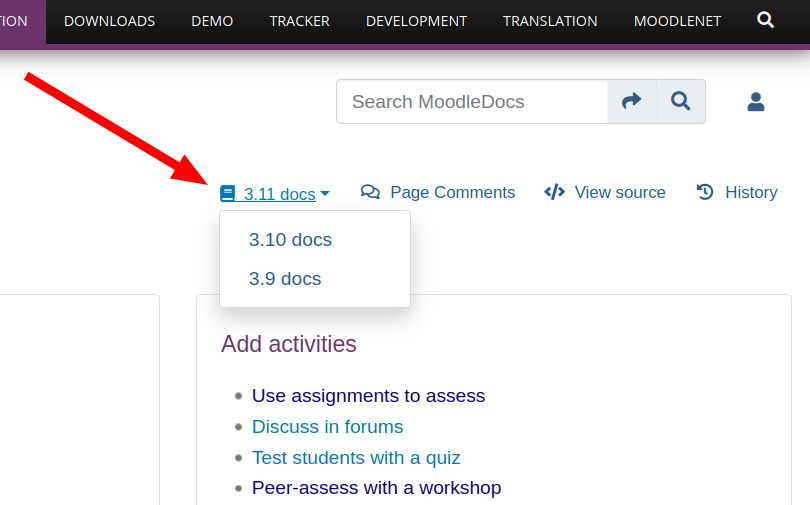Open Use assignments to assess link

pos(368,396)
